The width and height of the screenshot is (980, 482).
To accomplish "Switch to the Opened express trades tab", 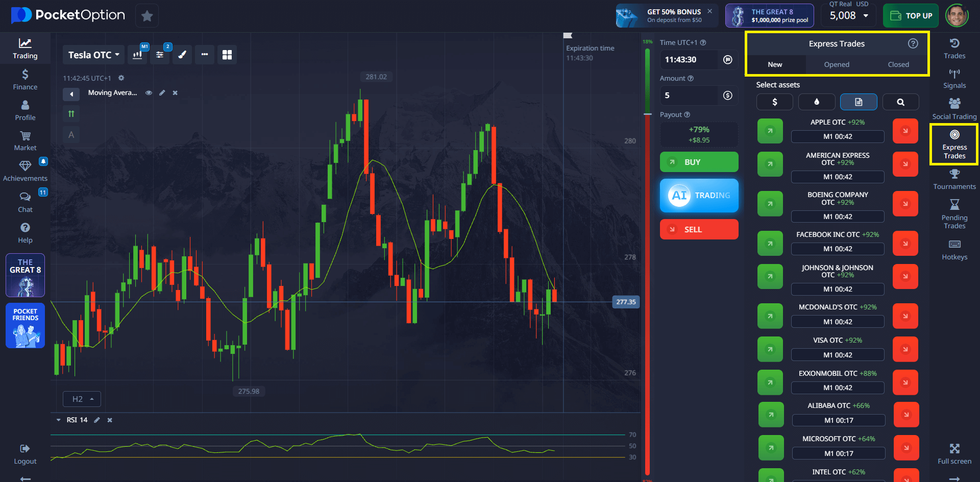I will pos(837,65).
